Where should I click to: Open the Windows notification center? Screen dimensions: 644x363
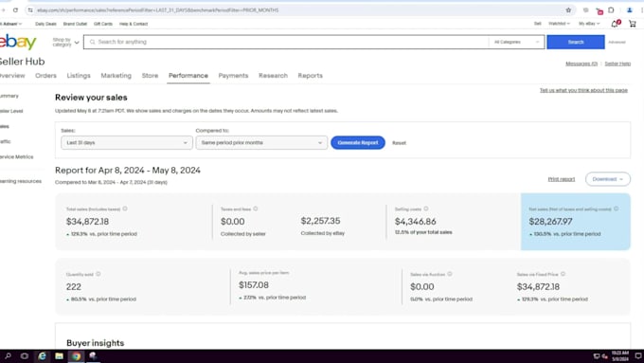click(638, 356)
